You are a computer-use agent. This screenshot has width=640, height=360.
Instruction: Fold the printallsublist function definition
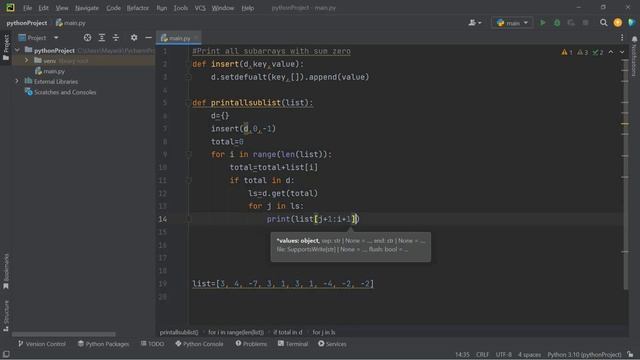[x=189, y=102]
